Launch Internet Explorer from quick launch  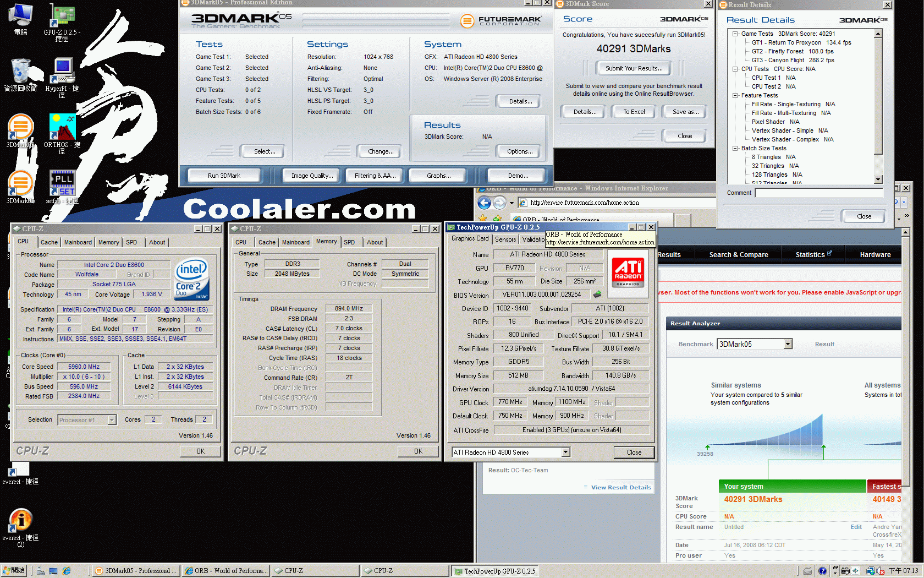67,571
